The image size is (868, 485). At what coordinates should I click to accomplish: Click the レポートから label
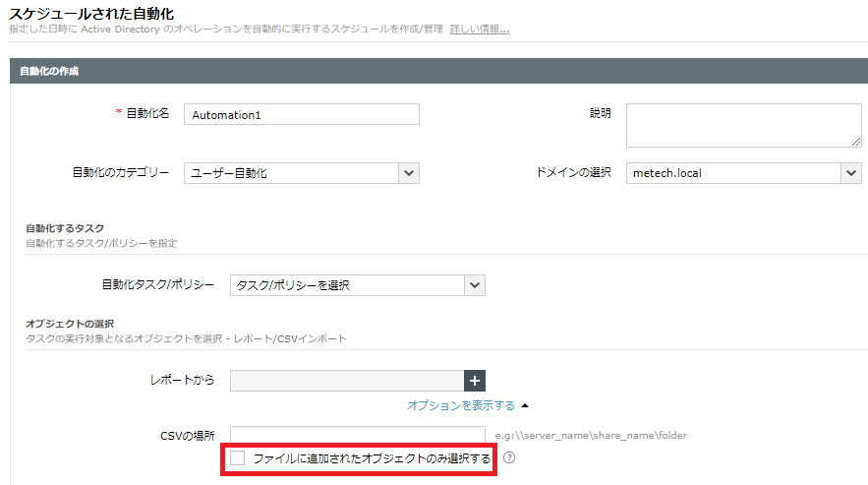click(182, 380)
